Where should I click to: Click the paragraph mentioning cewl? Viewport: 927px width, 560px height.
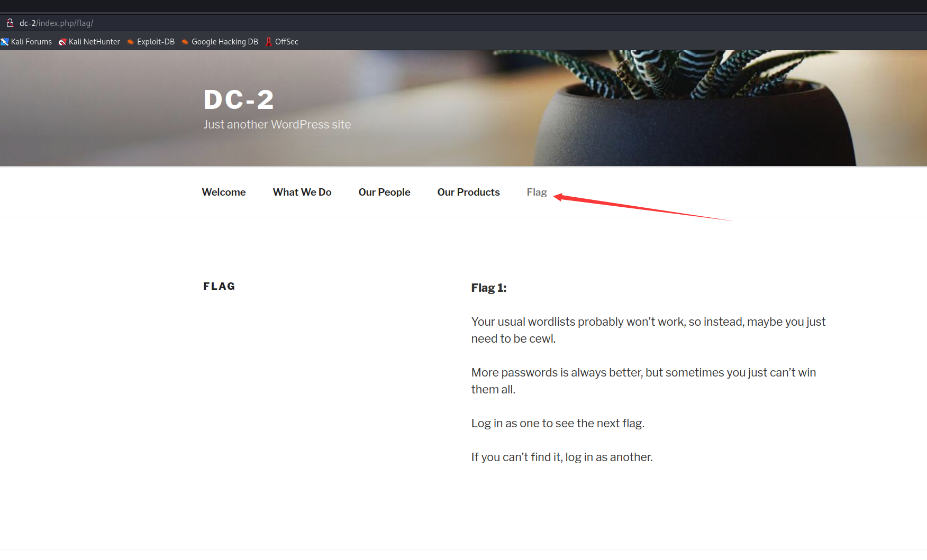(648, 330)
